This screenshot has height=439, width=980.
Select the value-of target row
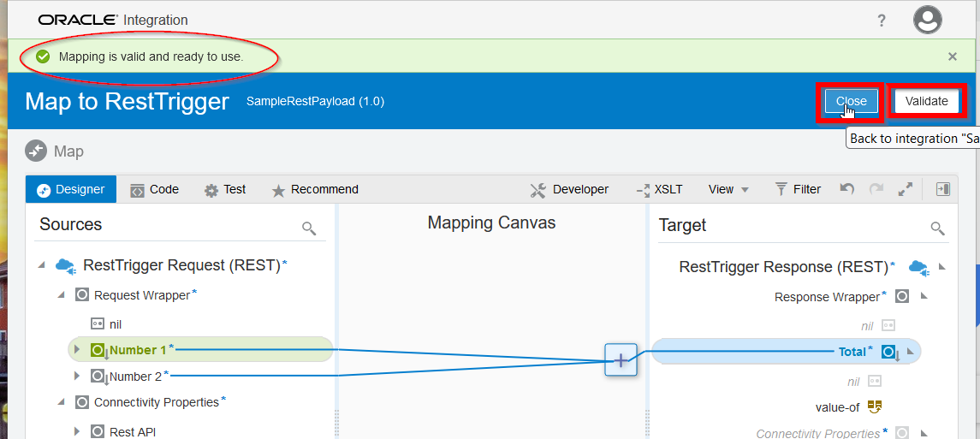[x=838, y=407]
